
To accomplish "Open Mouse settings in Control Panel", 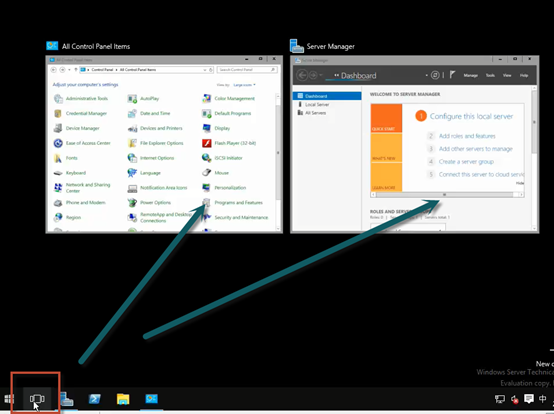I will (x=216, y=173).
